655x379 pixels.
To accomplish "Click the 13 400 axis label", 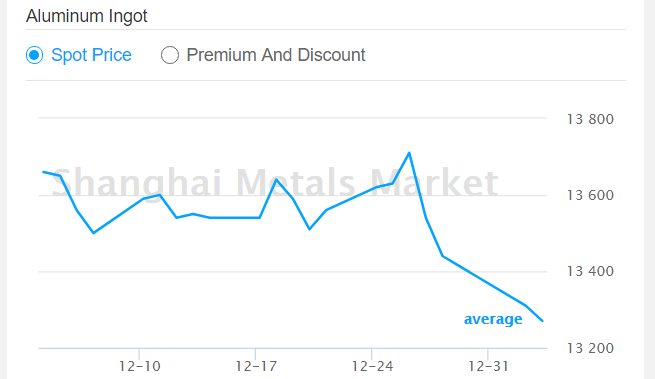I will pyautogui.click(x=590, y=272).
